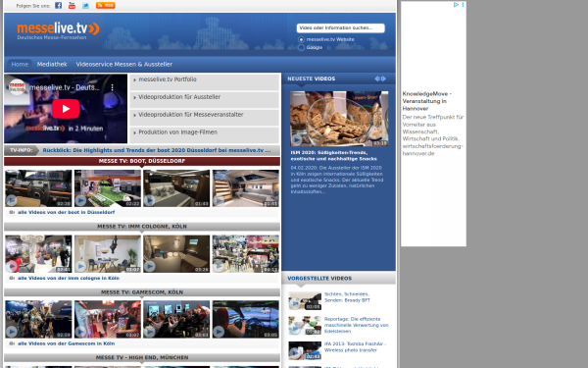Open Videoservice Messen & Aussteller menu
Screen dimensions: 588x368
point(124,64)
